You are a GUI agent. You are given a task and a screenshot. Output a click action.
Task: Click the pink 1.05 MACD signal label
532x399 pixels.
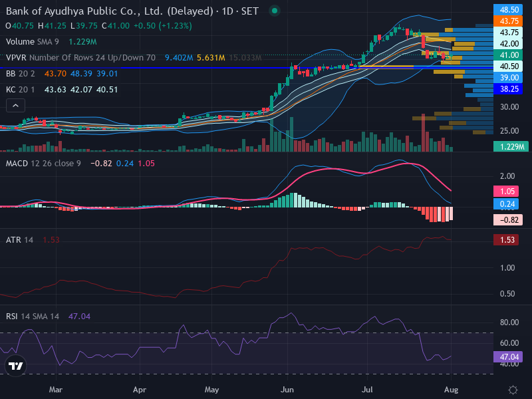click(x=506, y=192)
